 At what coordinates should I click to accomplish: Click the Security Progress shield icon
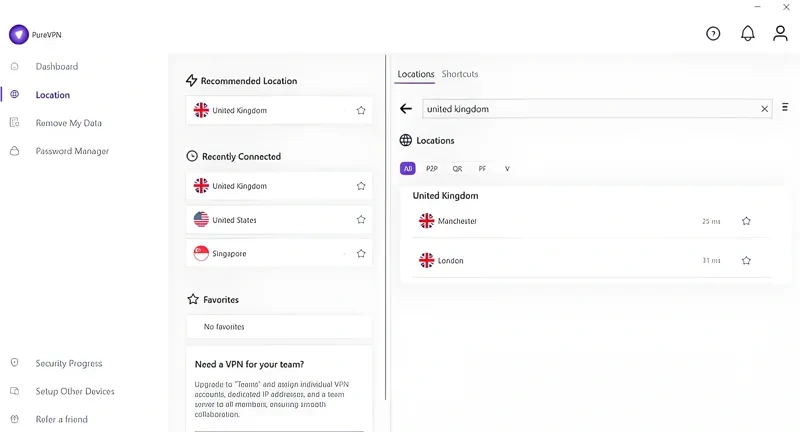14,363
